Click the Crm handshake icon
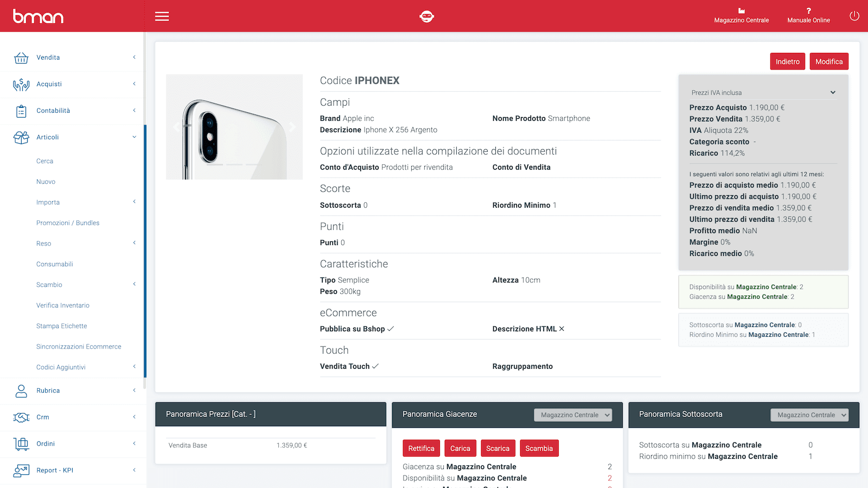 coord(21,418)
